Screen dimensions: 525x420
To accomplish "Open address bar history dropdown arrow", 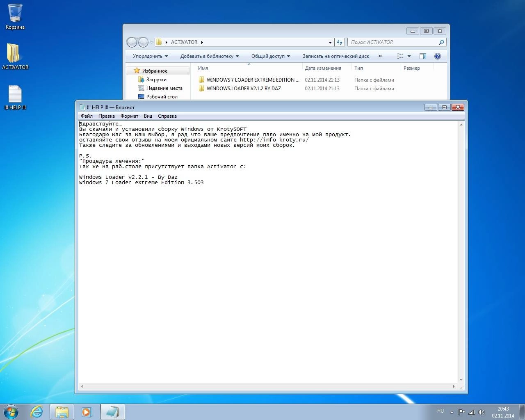I will tap(330, 42).
